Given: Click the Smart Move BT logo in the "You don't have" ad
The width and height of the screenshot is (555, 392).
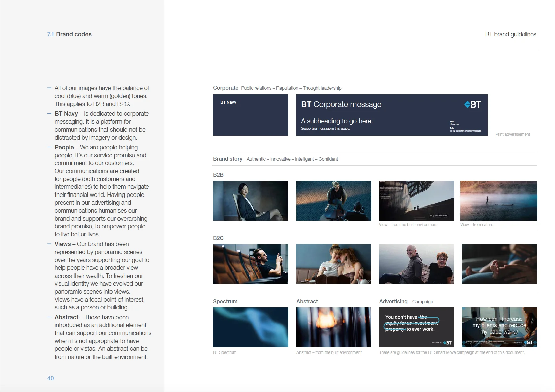Looking at the screenshot, I should click(441, 343).
